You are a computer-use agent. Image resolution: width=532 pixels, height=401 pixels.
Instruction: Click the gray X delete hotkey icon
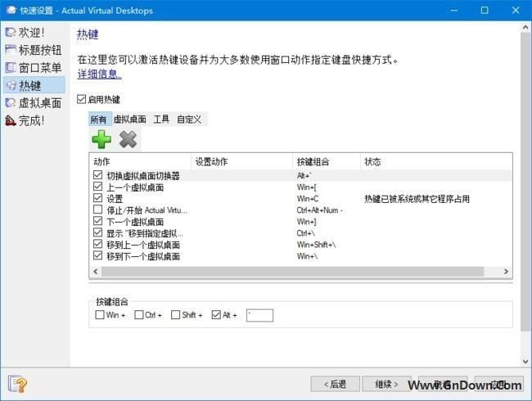pos(128,139)
